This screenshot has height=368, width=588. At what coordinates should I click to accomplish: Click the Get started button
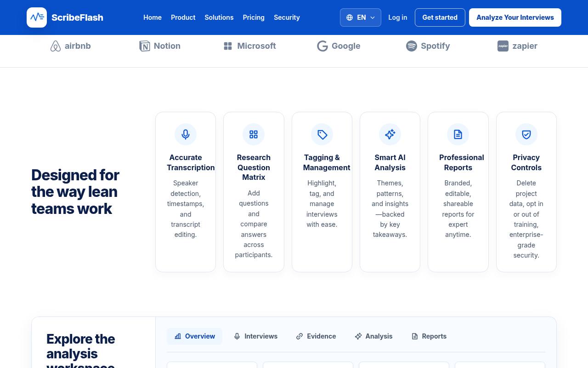[x=440, y=17]
